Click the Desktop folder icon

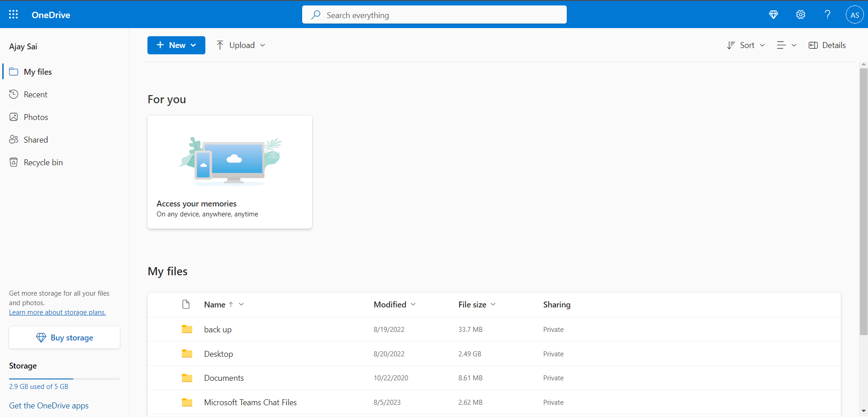tap(187, 354)
